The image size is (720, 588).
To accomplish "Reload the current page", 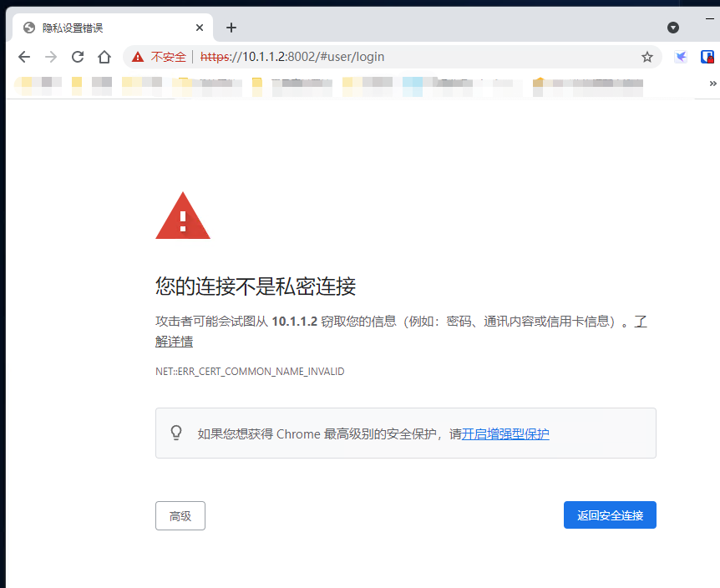I will tap(77, 57).
